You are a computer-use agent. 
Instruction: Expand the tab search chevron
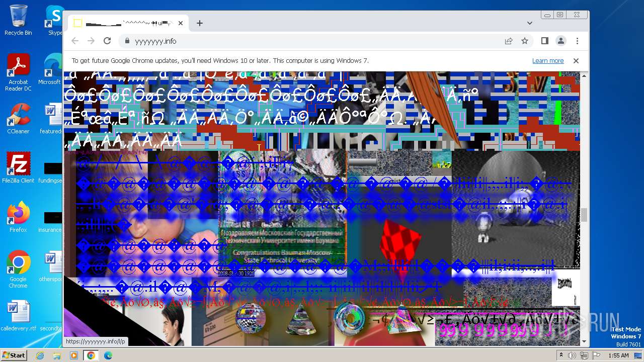pos(530,23)
